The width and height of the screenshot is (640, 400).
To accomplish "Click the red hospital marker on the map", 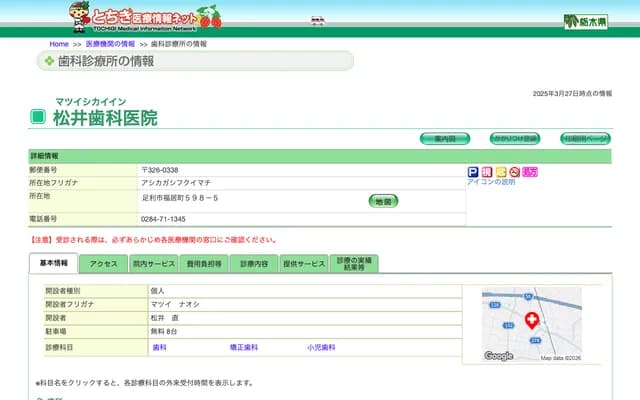I will click(531, 319).
